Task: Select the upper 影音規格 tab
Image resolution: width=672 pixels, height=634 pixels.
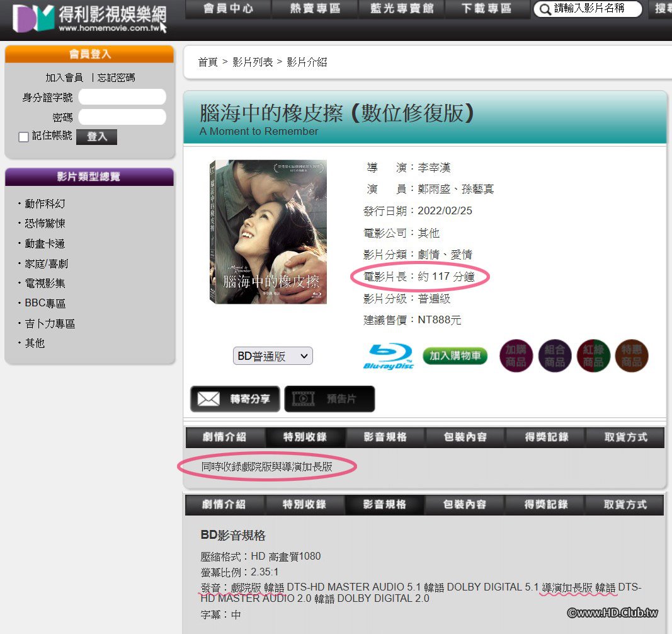Action: coord(385,437)
